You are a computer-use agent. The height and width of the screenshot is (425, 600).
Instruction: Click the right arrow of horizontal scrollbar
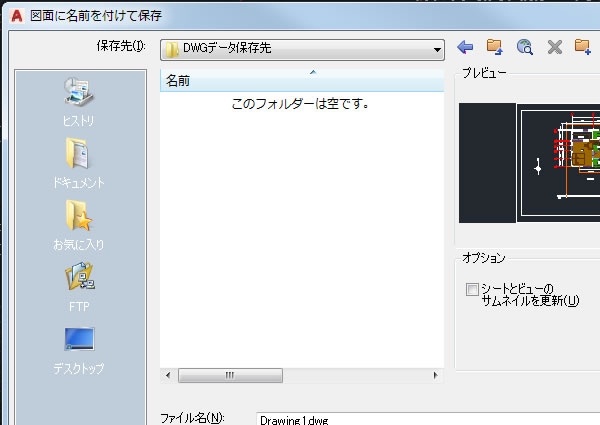click(x=435, y=375)
